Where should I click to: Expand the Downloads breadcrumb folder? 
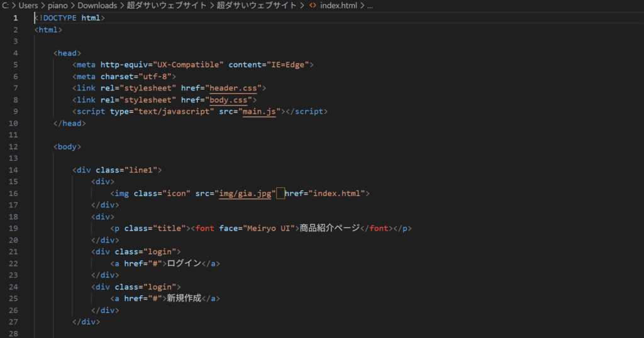[x=97, y=6]
